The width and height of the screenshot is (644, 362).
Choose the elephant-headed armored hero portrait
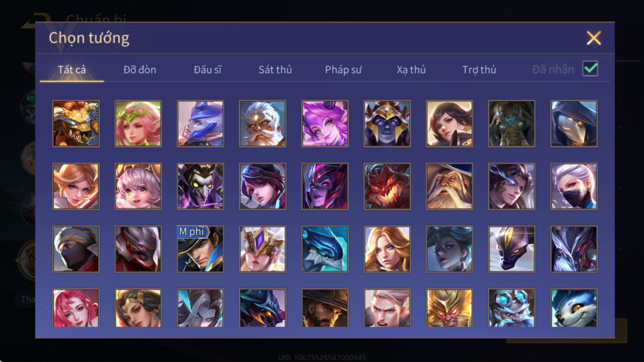(x=512, y=124)
